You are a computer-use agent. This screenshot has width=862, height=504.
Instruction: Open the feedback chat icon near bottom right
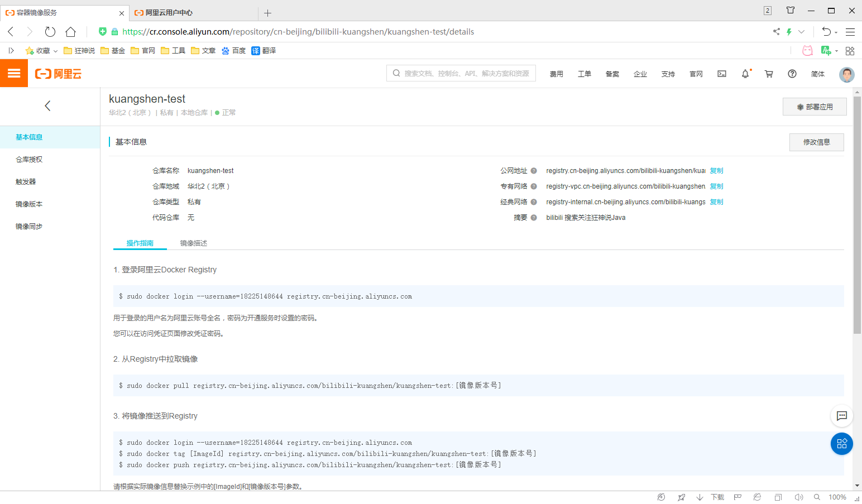click(841, 416)
